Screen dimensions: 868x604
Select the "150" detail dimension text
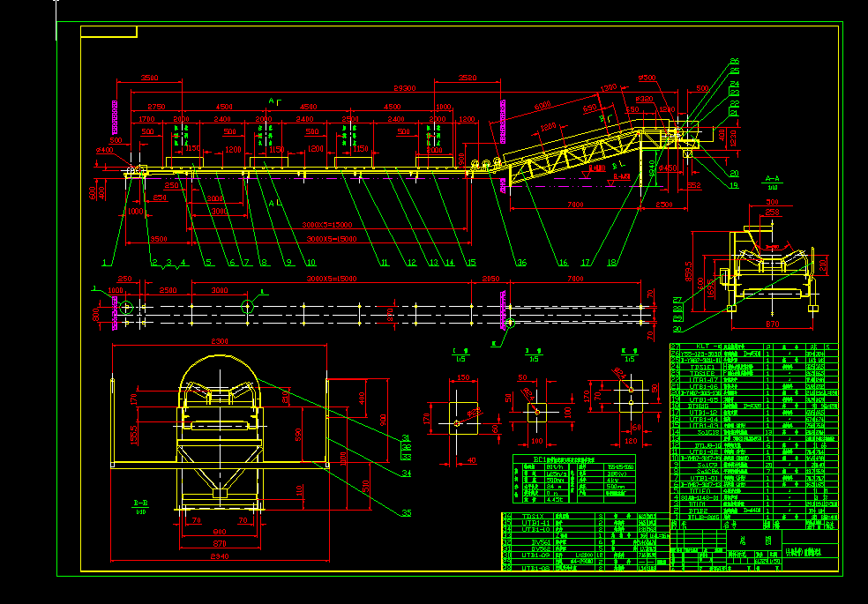tap(463, 378)
